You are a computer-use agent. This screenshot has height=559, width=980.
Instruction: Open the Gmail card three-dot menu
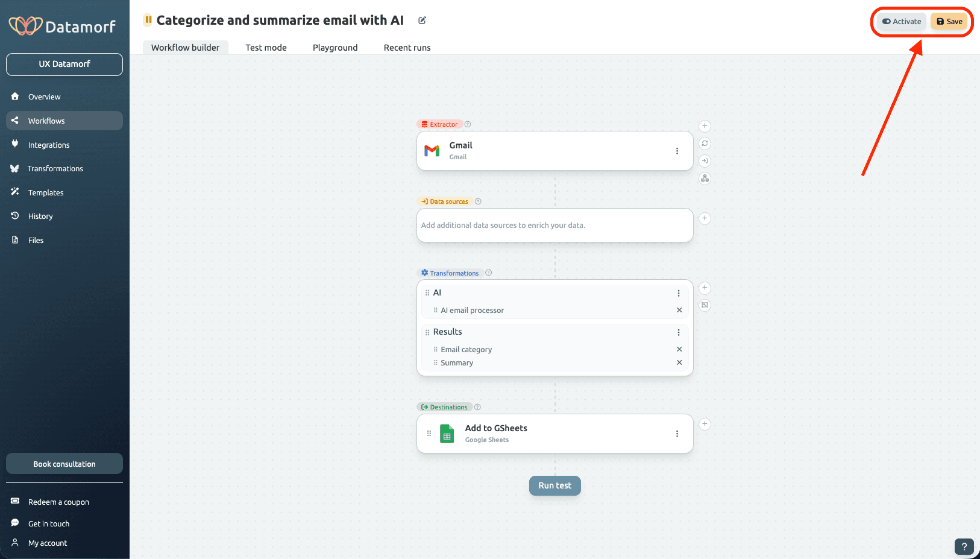coord(677,151)
